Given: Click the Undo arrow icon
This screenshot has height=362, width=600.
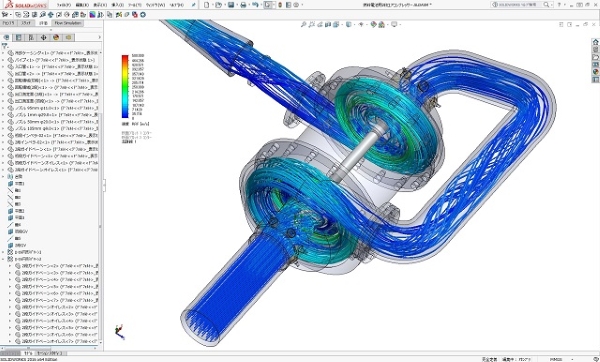Looking at the screenshot, I should click(x=255, y=5).
